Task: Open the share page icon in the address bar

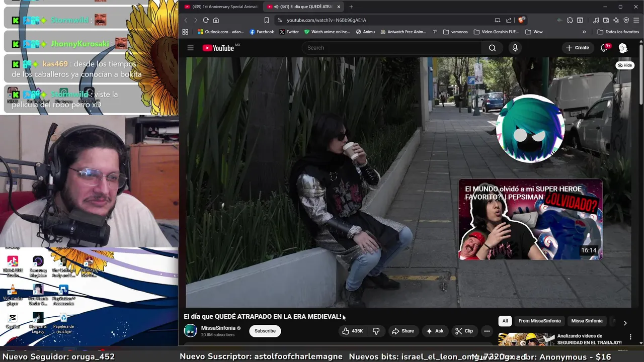Action: click(509, 20)
